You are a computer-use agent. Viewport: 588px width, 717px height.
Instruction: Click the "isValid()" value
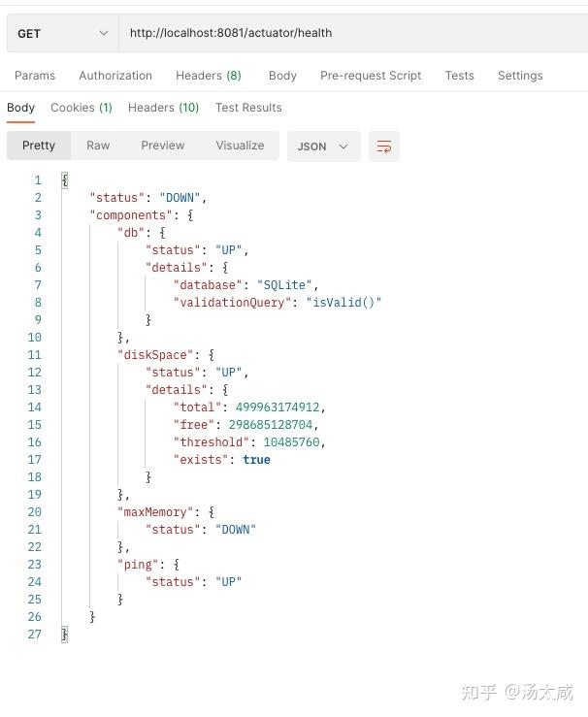tap(343, 303)
